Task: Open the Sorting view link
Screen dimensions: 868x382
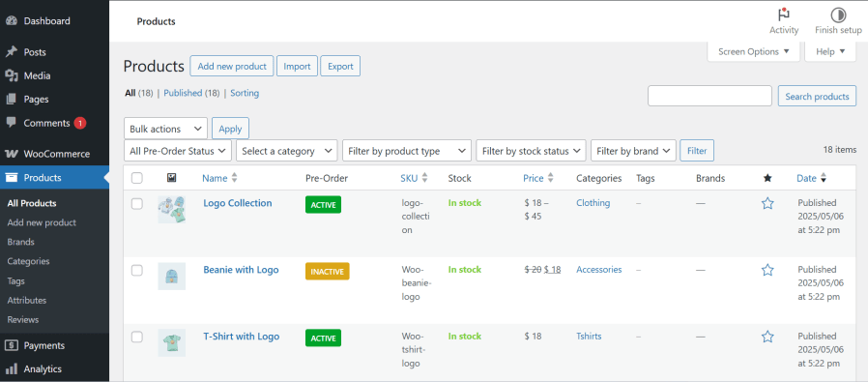Action: 245,93
